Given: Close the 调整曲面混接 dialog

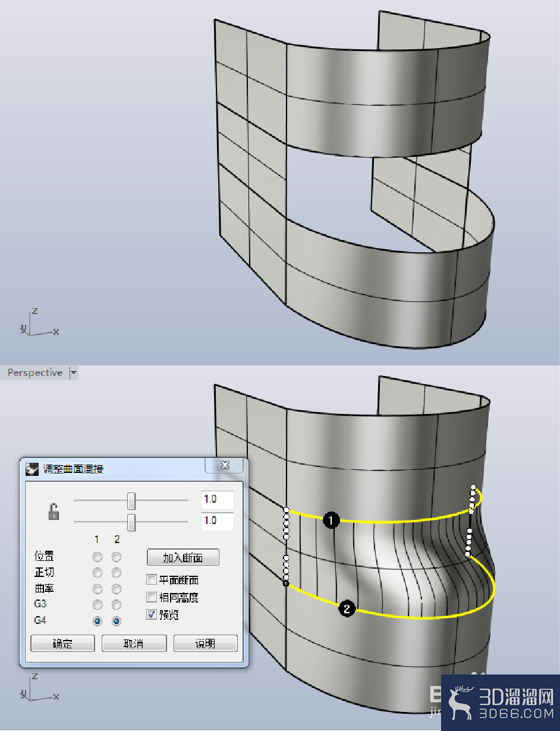Looking at the screenshot, I should click(225, 465).
